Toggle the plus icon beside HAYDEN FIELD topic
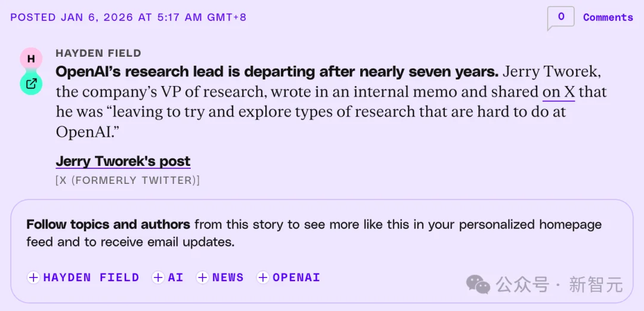644x311 pixels. pyautogui.click(x=34, y=278)
